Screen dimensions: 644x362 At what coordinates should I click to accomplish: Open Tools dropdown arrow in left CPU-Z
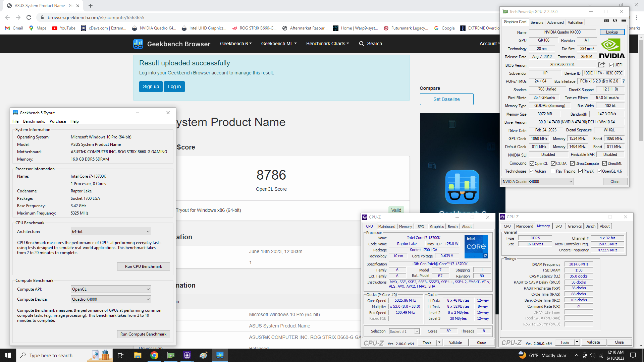(439, 343)
